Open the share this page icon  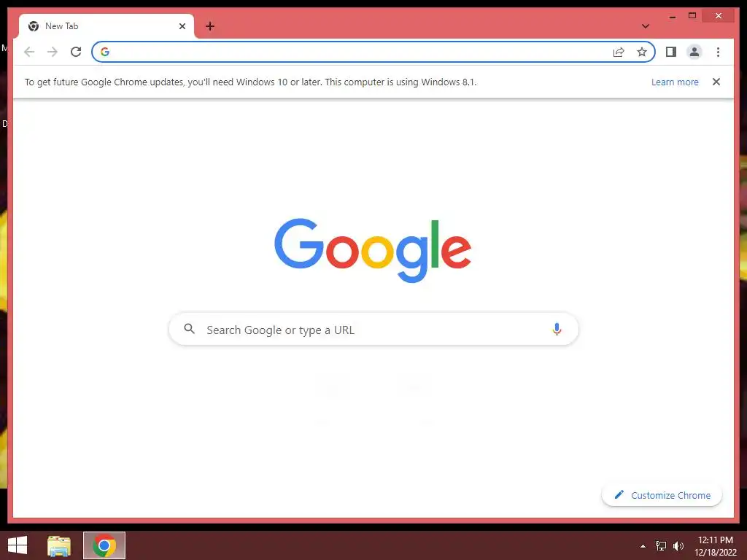[x=619, y=52]
